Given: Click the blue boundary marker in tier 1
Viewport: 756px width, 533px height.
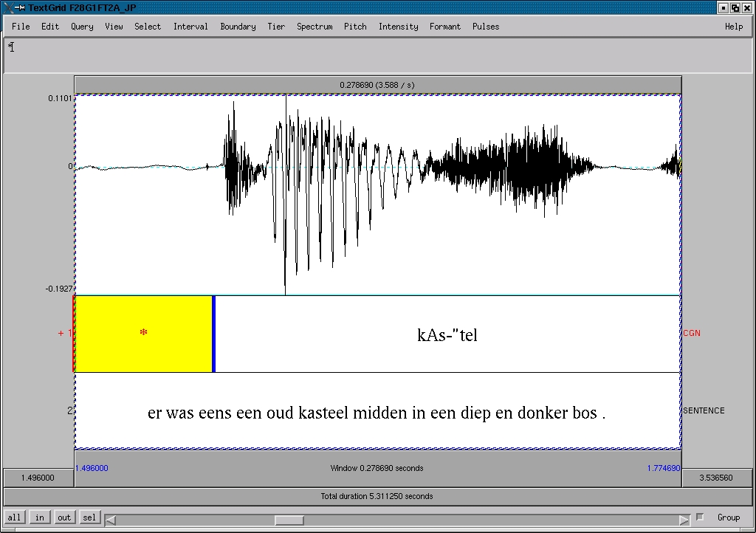Looking at the screenshot, I should (213, 334).
